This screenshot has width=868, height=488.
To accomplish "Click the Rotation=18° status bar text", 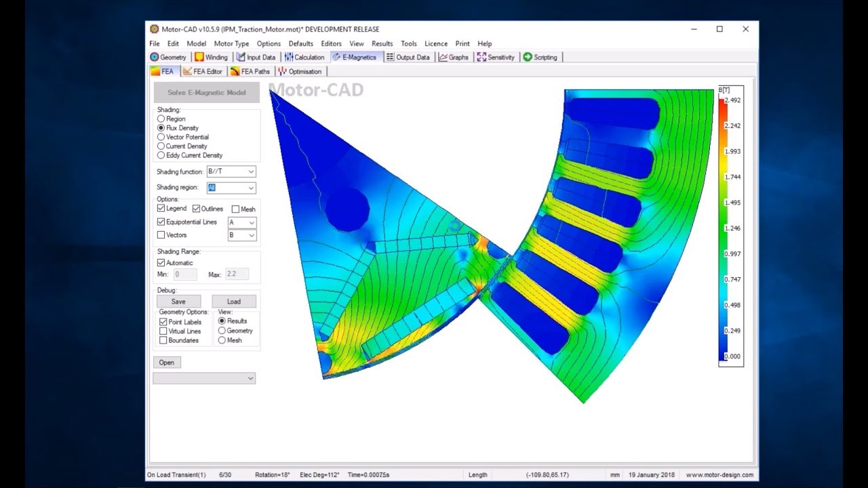I will [x=273, y=475].
